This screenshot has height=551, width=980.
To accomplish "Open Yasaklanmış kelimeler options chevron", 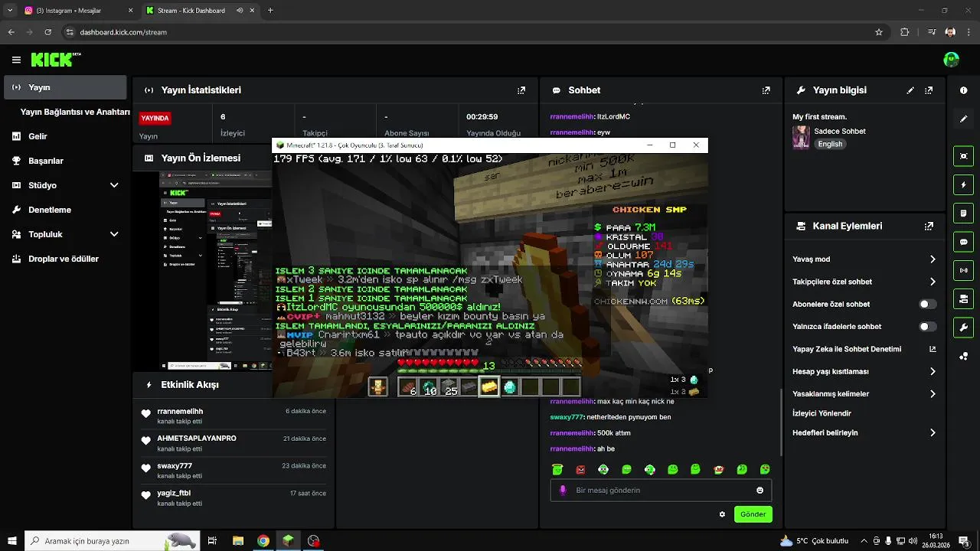I will click(933, 394).
